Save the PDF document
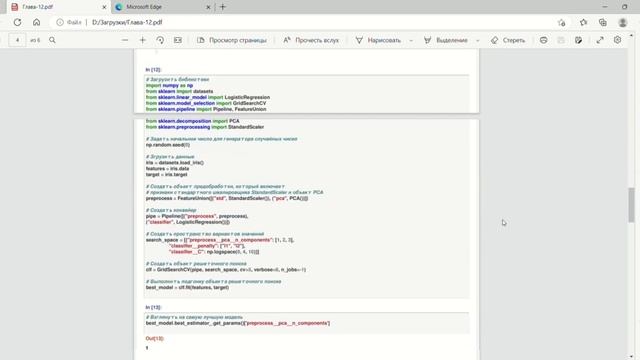640x360 pixels. point(561,40)
